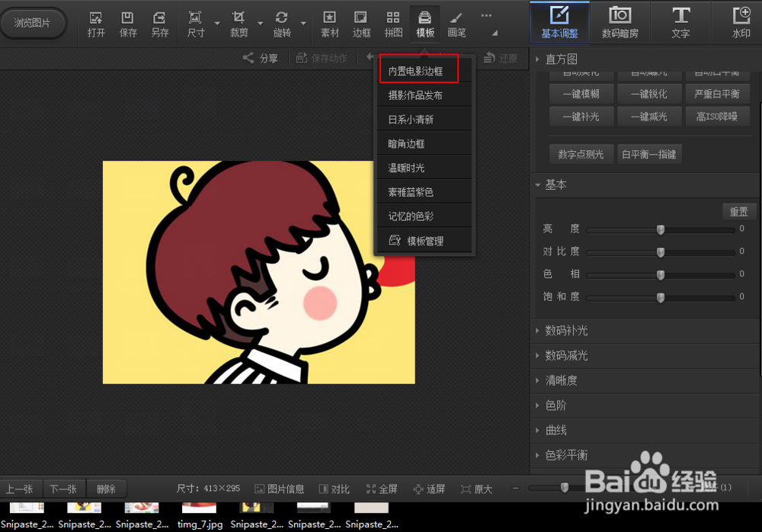This screenshot has height=532, width=762.
Task: Choose 暗角边框 template
Action: coord(424,144)
